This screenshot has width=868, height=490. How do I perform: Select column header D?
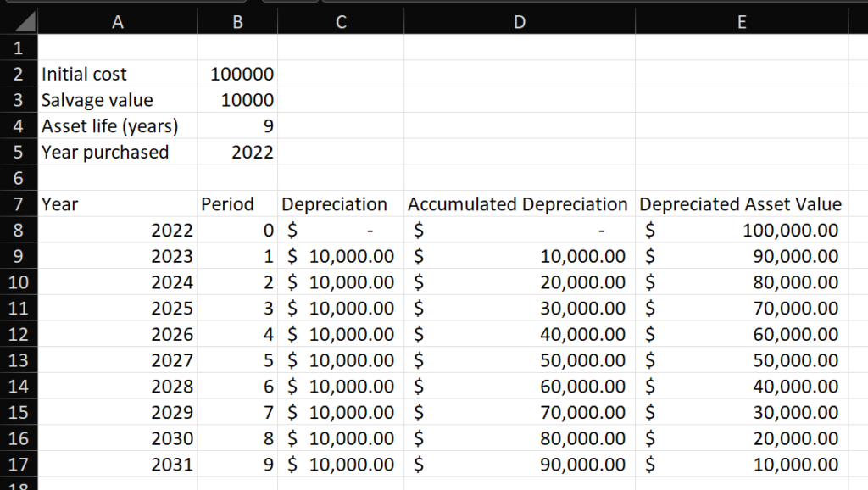pos(519,20)
